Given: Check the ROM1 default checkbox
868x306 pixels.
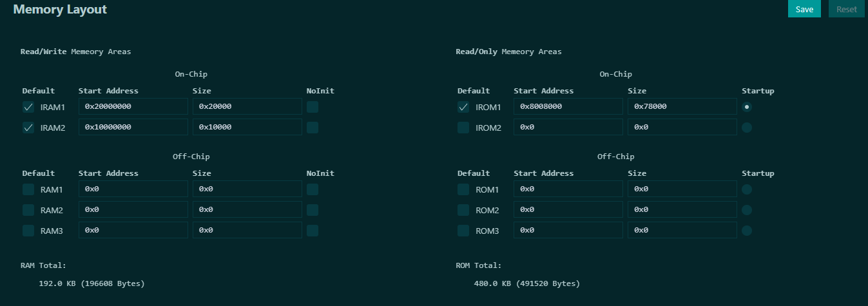Looking at the screenshot, I should [463, 189].
